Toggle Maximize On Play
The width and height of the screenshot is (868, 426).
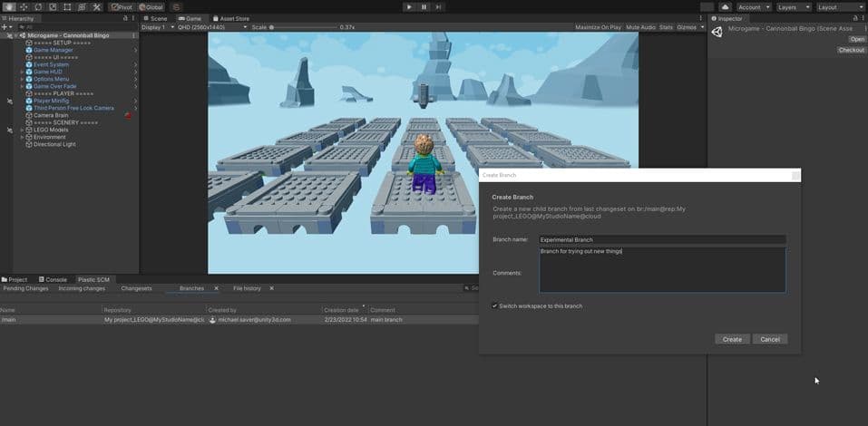[599, 27]
